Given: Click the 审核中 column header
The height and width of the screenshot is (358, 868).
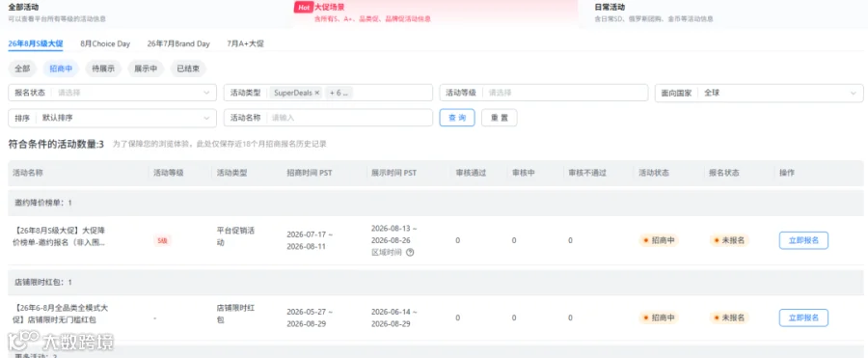Looking at the screenshot, I should point(523,173).
